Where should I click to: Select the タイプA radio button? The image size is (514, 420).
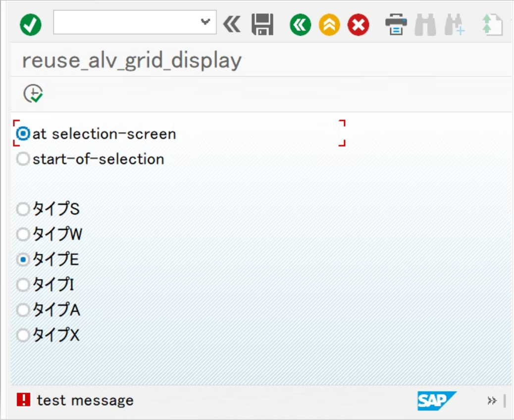click(x=23, y=310)
